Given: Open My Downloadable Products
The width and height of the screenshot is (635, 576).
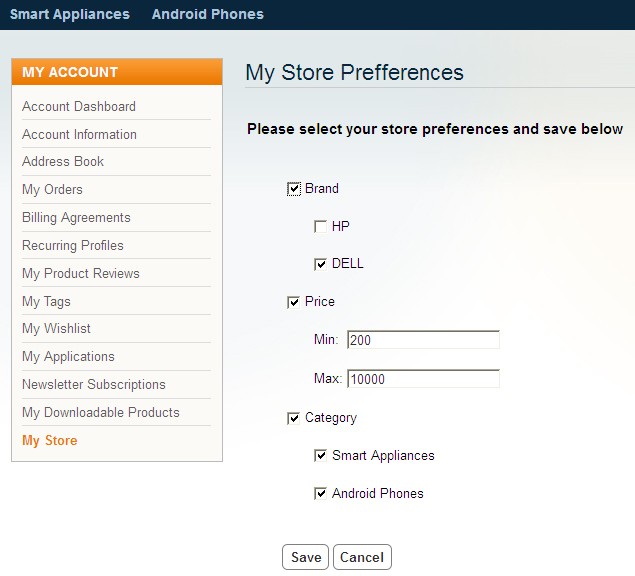Looking at the screenshot, I should tap(101, 412).
